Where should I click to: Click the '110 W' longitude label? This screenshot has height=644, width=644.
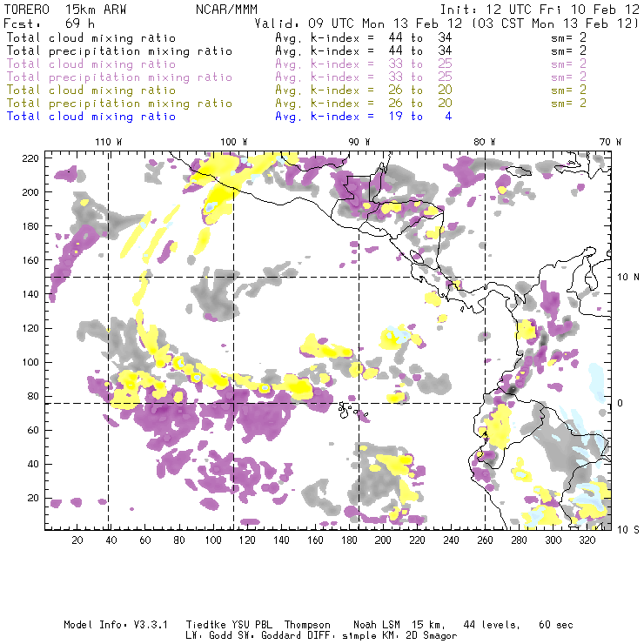point(109,142)
